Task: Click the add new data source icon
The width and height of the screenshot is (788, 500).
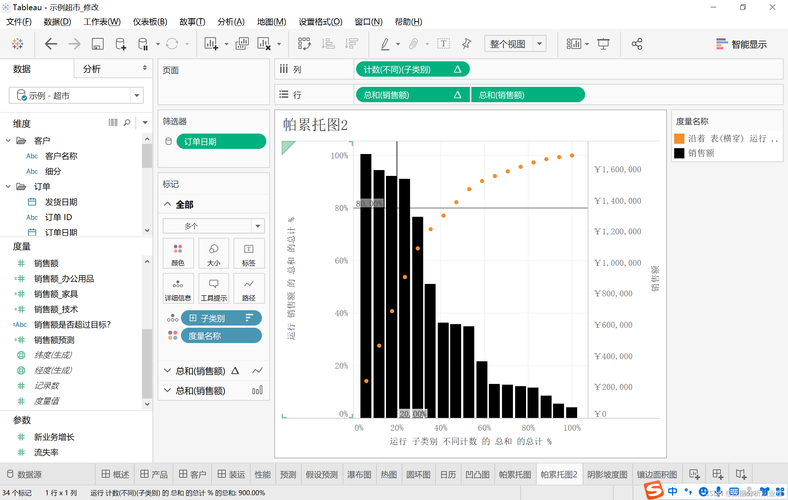Action: (121, 44)
